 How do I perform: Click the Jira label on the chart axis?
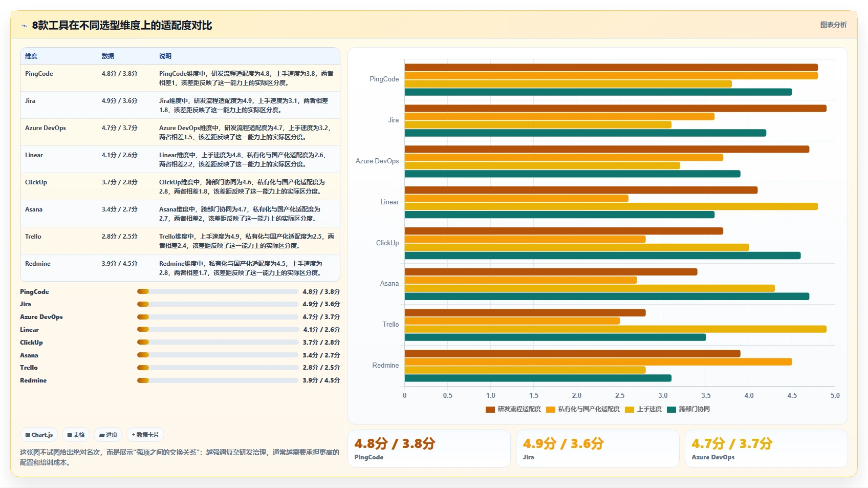click(393, 120)
